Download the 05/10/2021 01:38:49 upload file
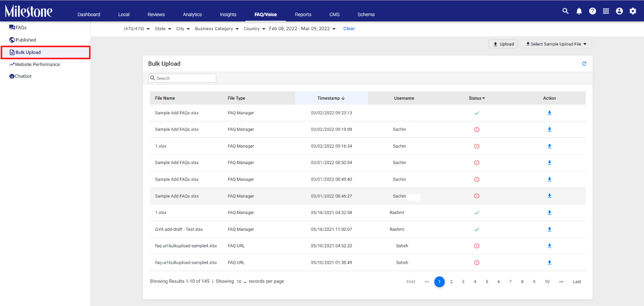 549,263
